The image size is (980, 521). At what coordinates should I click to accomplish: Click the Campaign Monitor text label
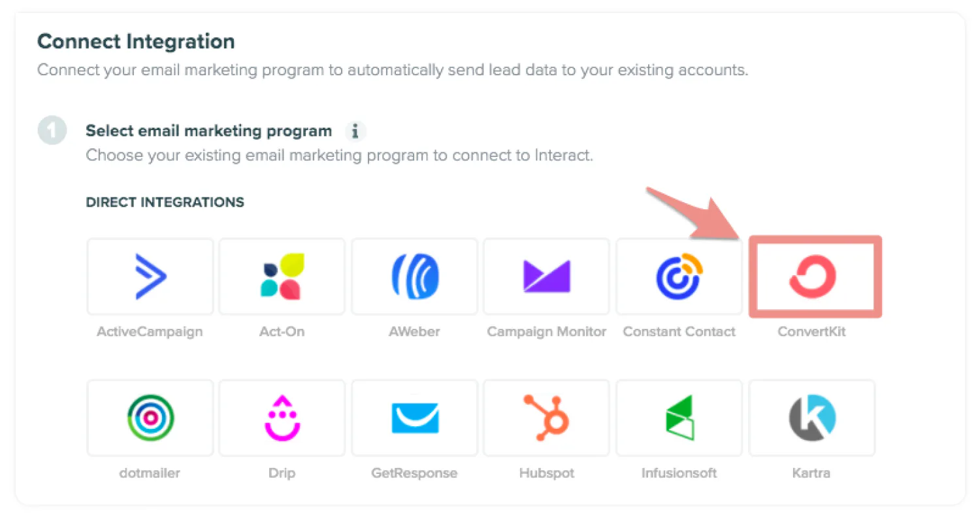[x=546, y=331]
